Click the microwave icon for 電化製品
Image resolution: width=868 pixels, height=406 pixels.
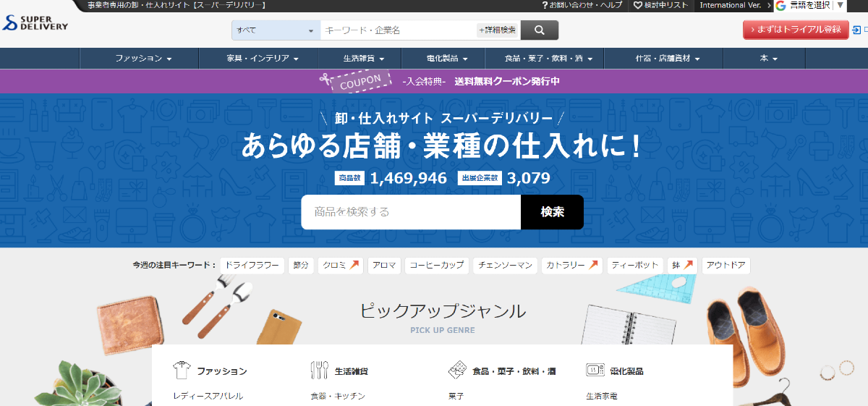click(595, 371)
